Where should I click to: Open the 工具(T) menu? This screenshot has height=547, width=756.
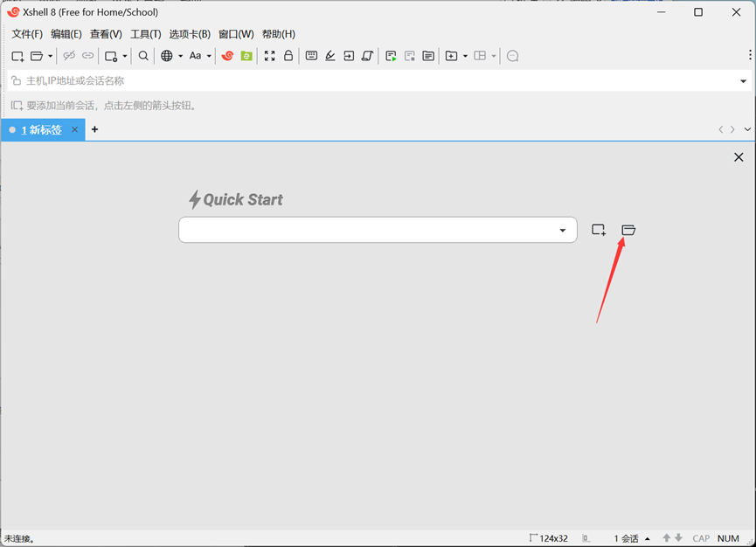tap(146, 34)
